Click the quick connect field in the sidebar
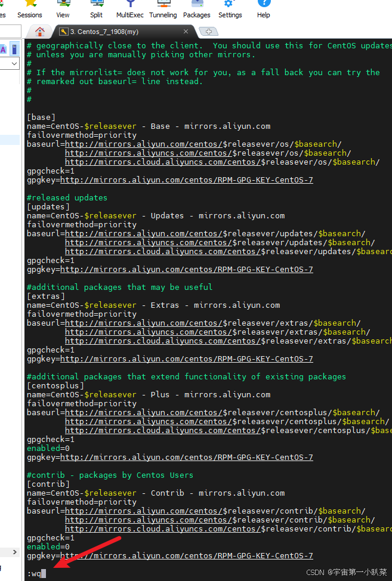Image resolution: width=392 pixels, height=581 pixels. coord(10,32)
